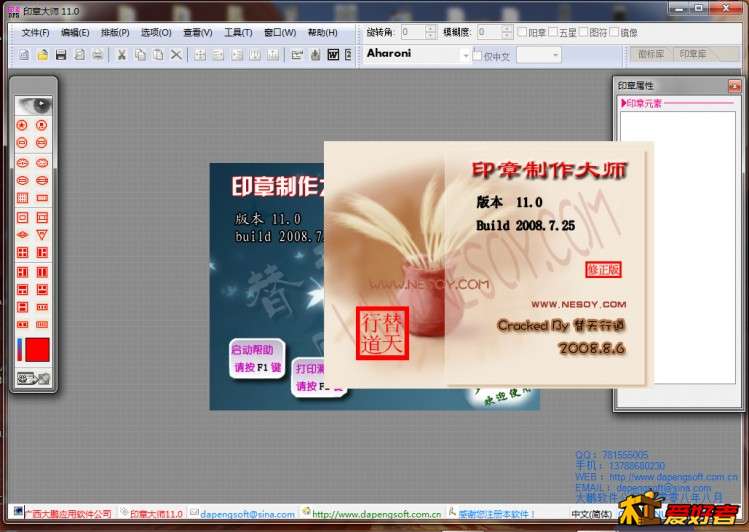Click the eye preview image in tool palette
Screen dimensions: 749x532
click(x=33, y=105)
